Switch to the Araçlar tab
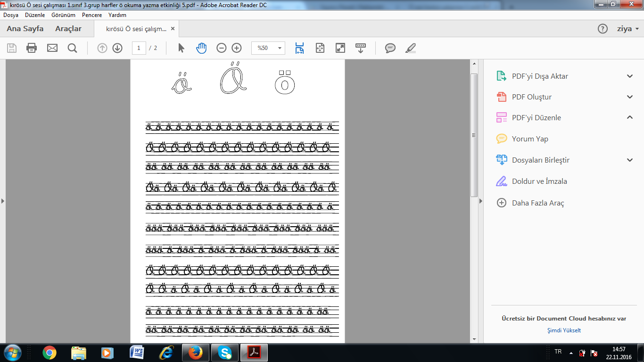The width and height of the screenshot is (644, 362). tap(68, 29)
